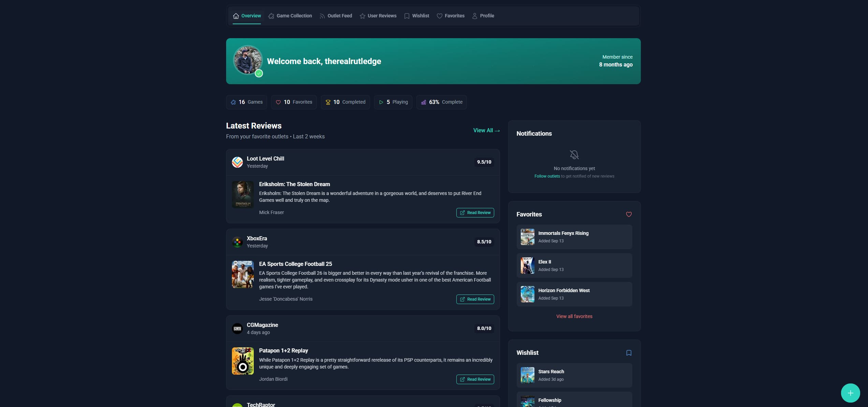
Task: Open Immortals Fenyx Rising favorite
Action: 574,237
